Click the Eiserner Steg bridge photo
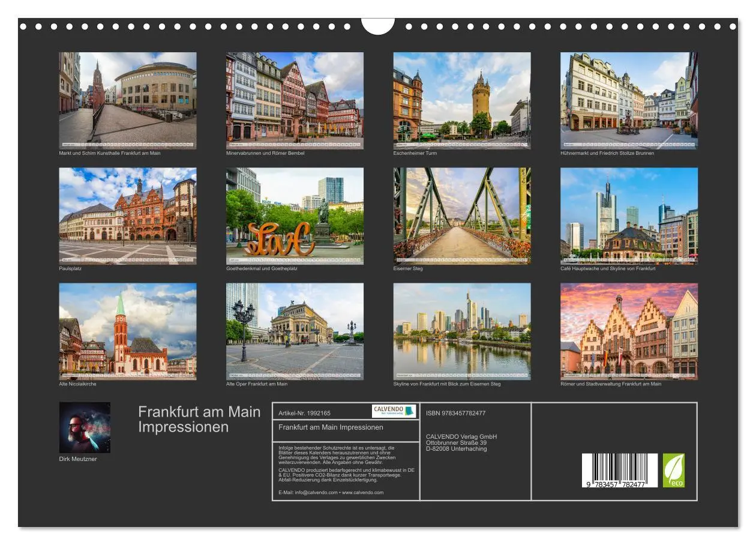 [x=462, y=213]
